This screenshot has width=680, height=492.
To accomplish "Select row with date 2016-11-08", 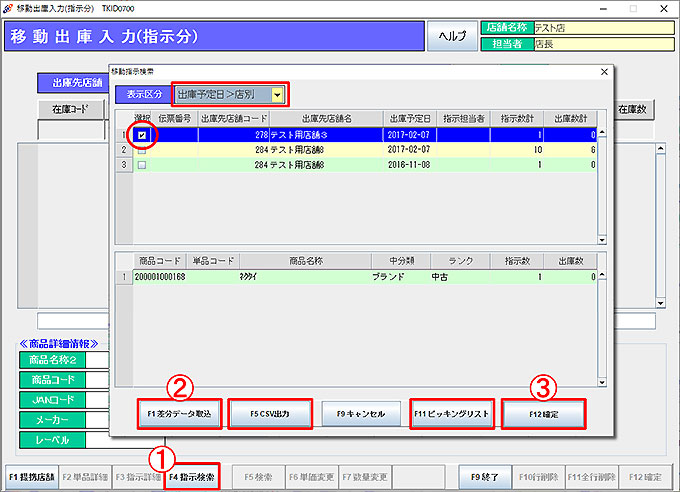I will (364, 165).
